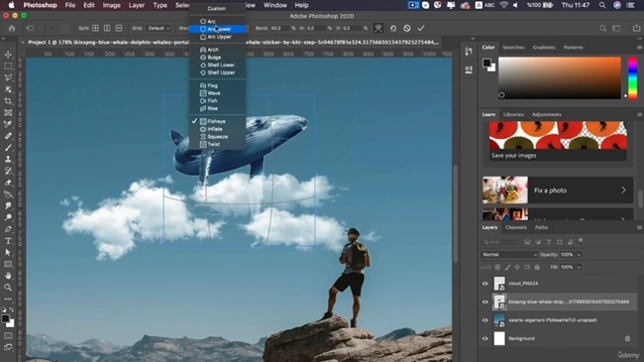The width and height of the screenshot is (644, 362).
Task: Filter layers by type layers icon
Action: (549, 242)
